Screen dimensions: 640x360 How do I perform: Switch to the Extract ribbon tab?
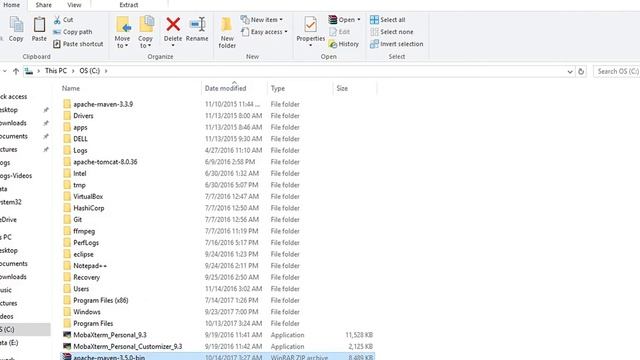(129, 5)
